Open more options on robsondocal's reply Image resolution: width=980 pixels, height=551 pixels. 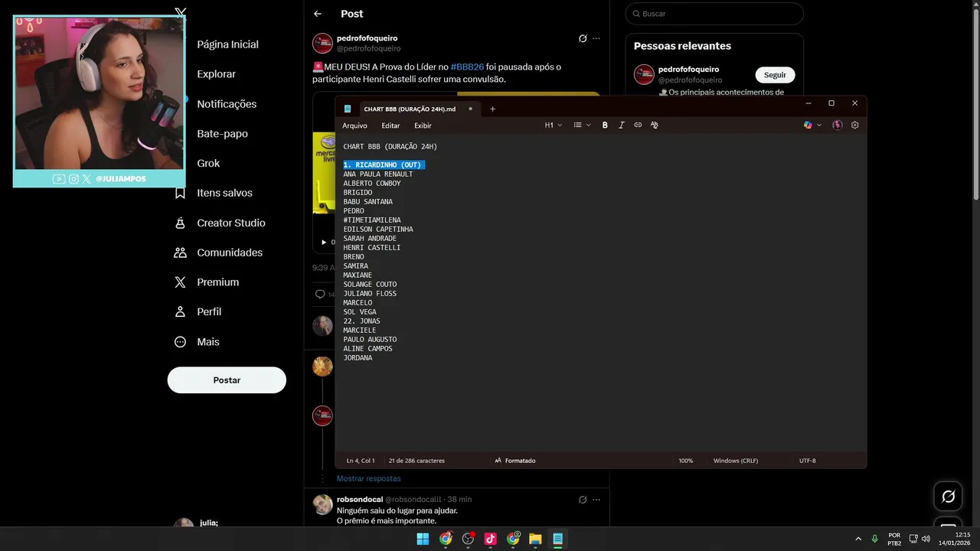click(x=596, y=500)
